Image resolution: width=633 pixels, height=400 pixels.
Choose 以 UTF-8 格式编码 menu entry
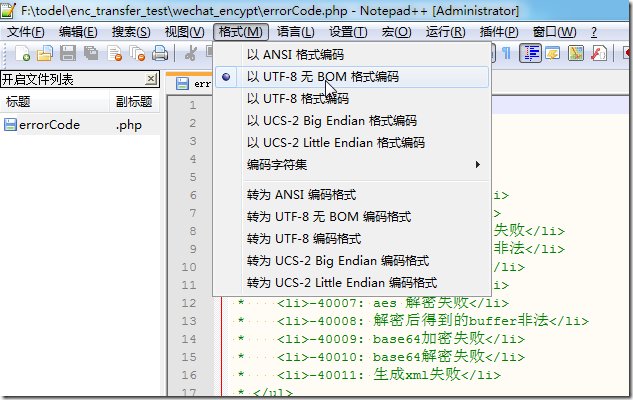point(352,98)
